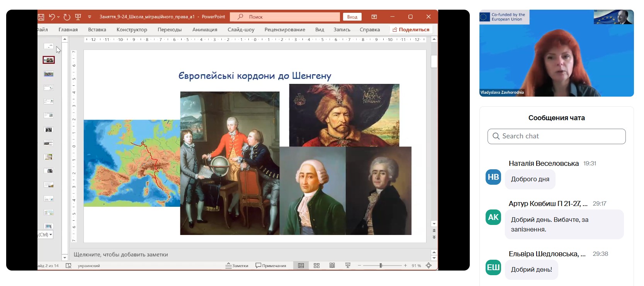This screenshot has height=286, width=644.
Task: Switch to the Конструктор tab
Action: [132, 29]
